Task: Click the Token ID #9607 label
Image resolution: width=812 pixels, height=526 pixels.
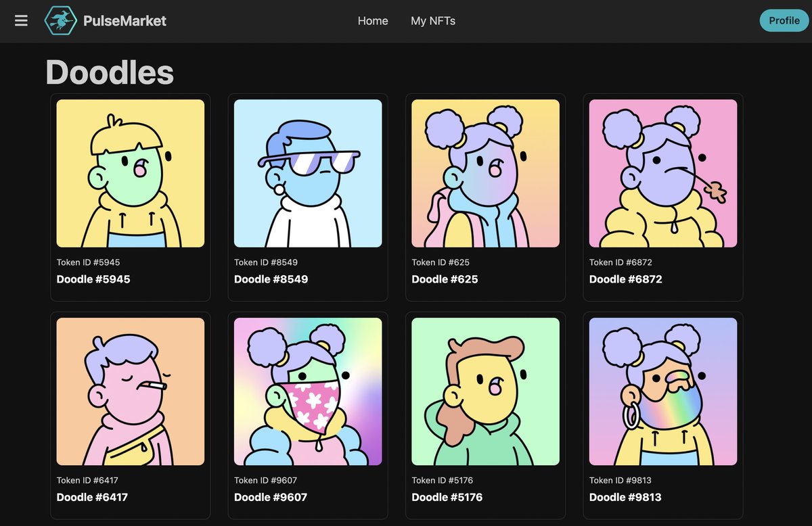Action: (x=266, y=481)
